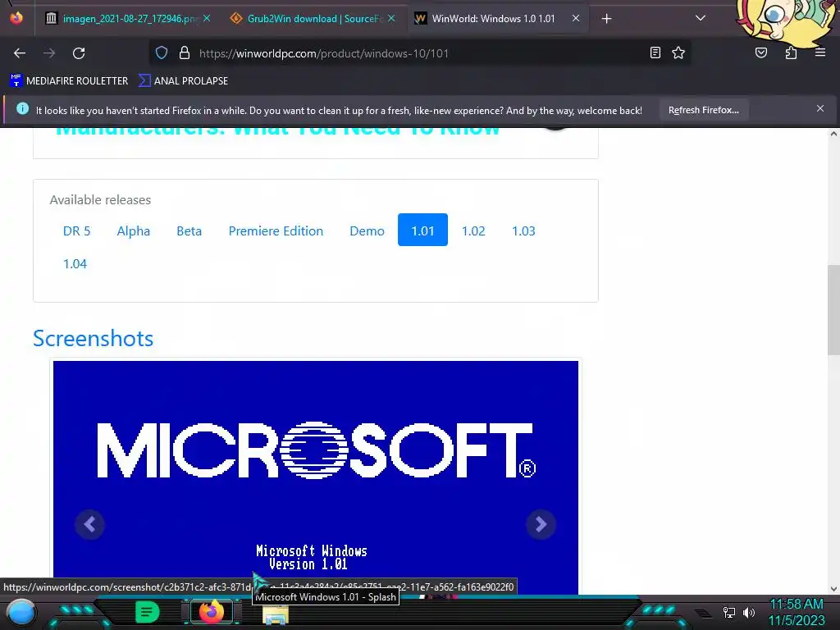Switch to Grub2Win download SourceForge tab
This screenshot has width=840, height=630.
coord(313,18)
